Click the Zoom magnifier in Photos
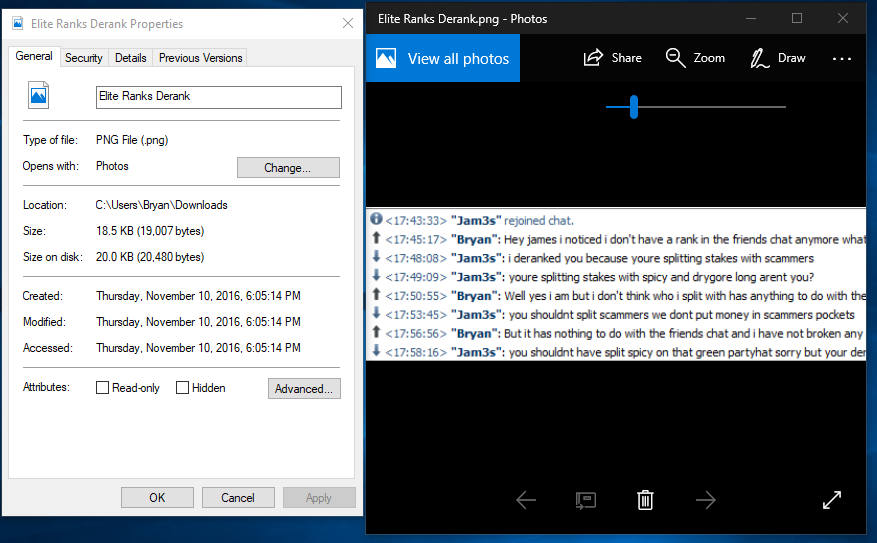This screenshot has width=877, height=543. (695, 58)
